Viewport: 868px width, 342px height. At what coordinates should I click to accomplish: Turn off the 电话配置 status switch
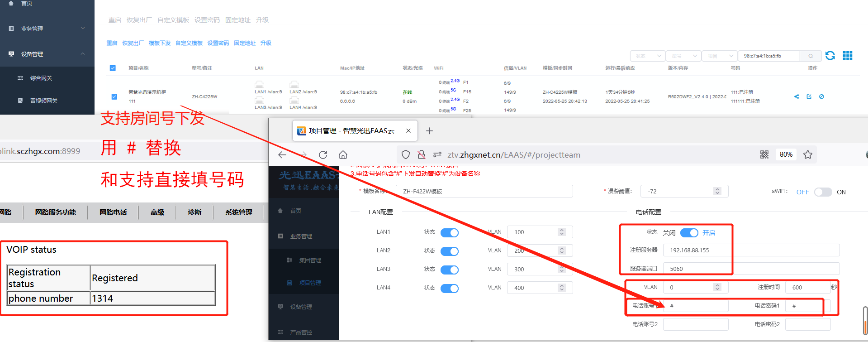[689, 233]
